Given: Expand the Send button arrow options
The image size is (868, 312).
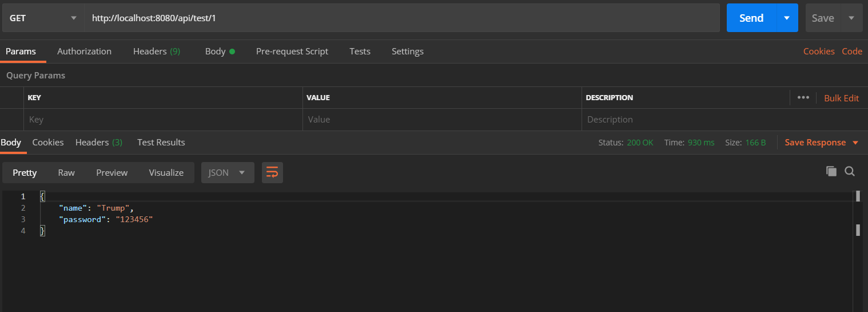Looking at the screenshot, I should pyautogui.click(x=787, y=18).
